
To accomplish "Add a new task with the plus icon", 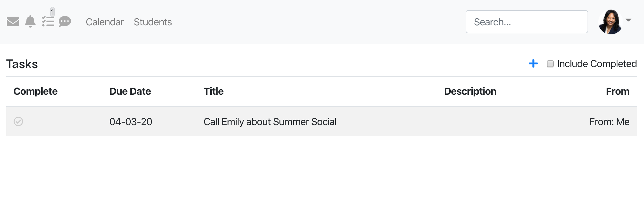I will click(533, 64).
